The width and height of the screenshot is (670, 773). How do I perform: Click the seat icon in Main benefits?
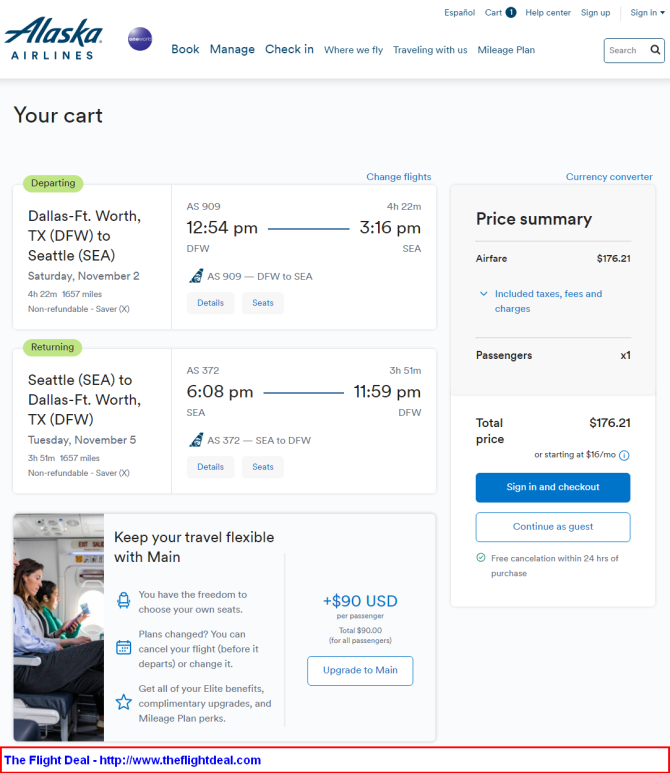click(123, 600)
